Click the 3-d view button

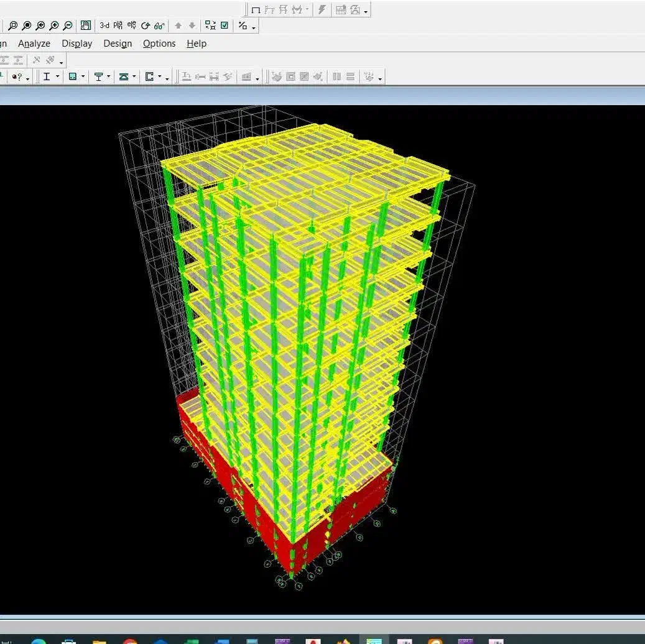(x=104, y=25)
